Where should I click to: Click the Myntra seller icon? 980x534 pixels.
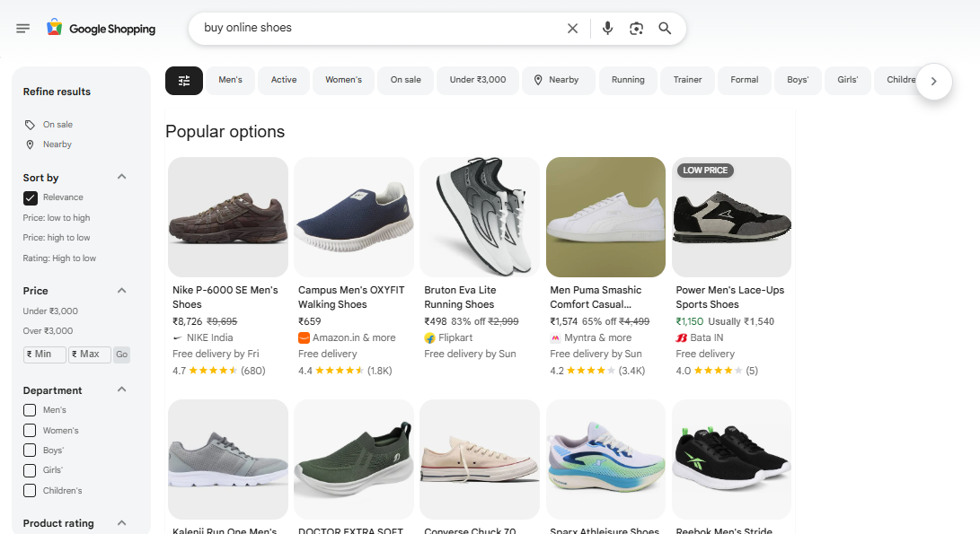pyautogui.click(x=555, y=337)
